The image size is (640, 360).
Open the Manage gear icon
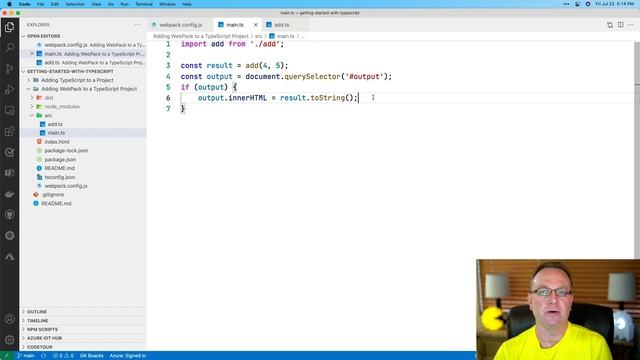9,340
